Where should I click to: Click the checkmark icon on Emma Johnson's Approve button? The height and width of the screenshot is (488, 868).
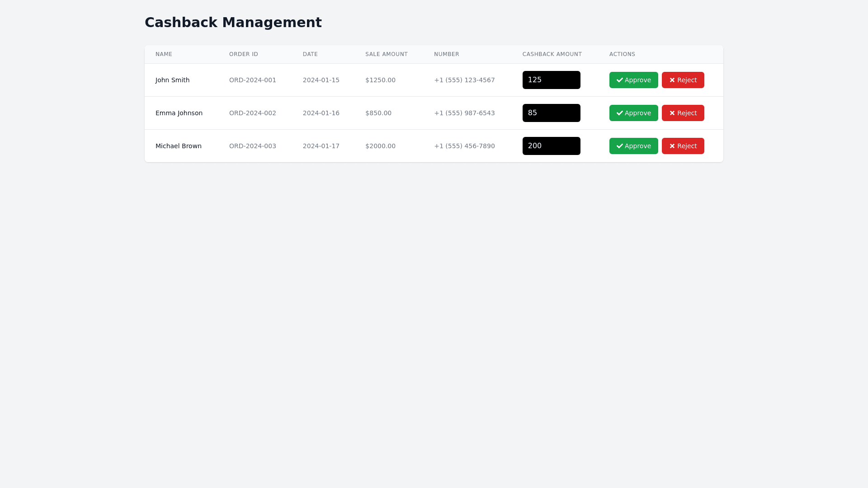pos(620,113)
